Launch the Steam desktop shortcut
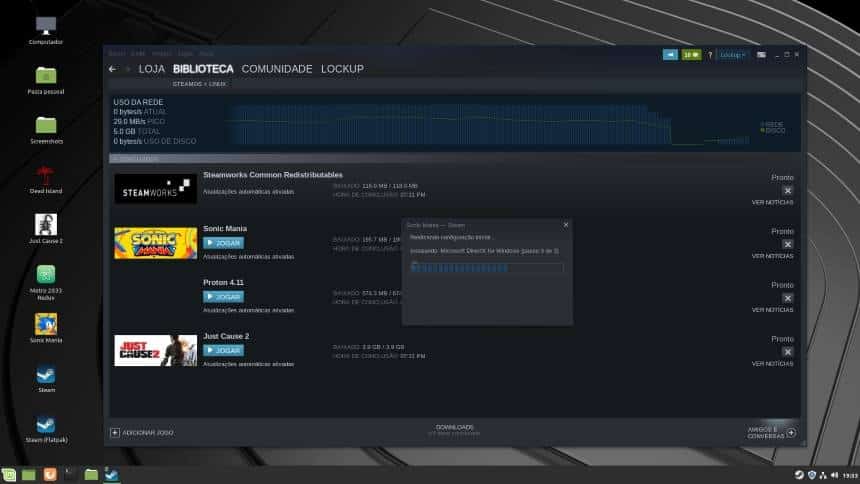Screen dimensions: 860x484 tap(46, 379)
